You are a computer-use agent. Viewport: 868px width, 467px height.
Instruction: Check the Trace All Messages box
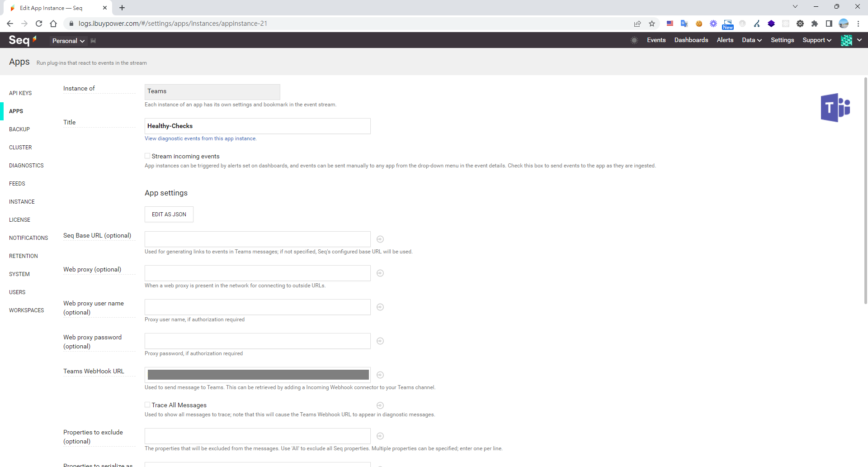coord(147,405)
